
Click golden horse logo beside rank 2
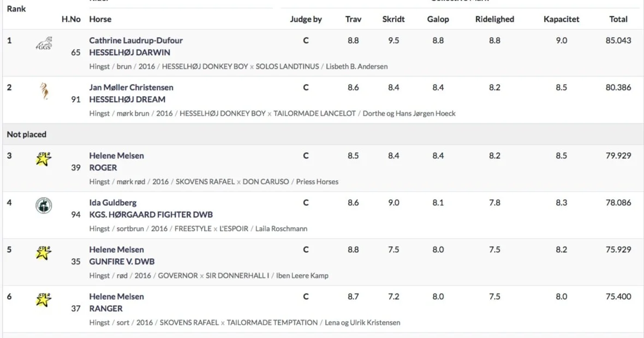coord(44,91)
